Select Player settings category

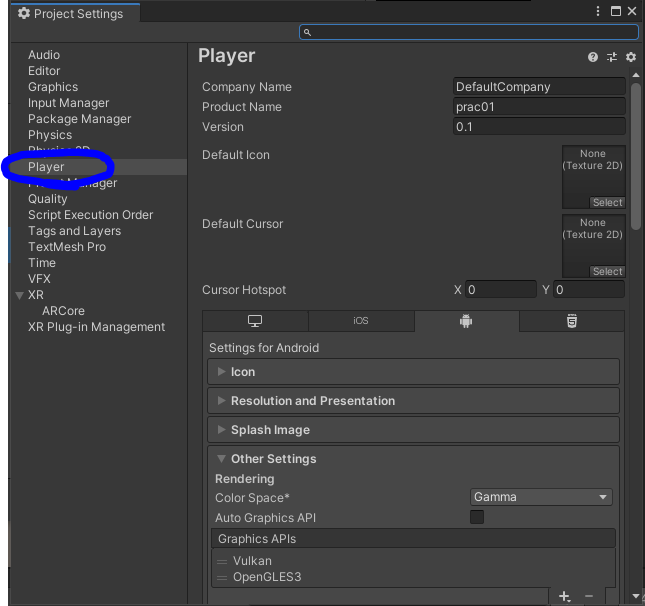point(46,167)
